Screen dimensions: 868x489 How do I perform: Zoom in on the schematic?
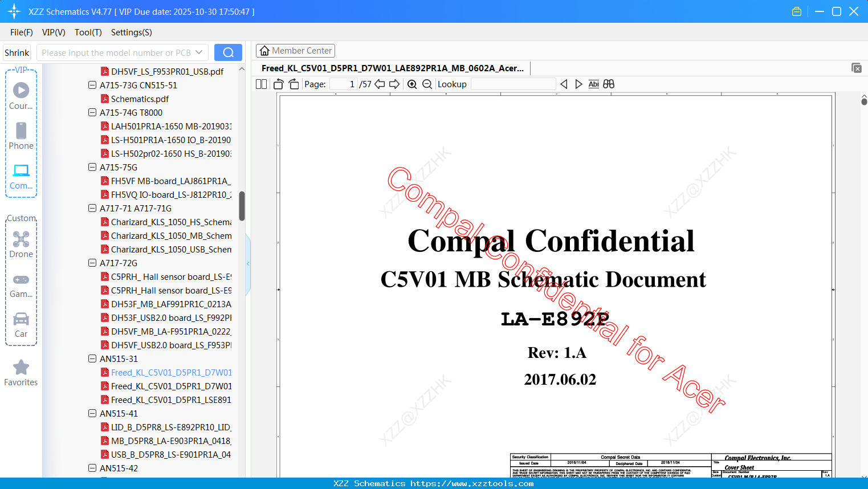(x=412, y=84)
